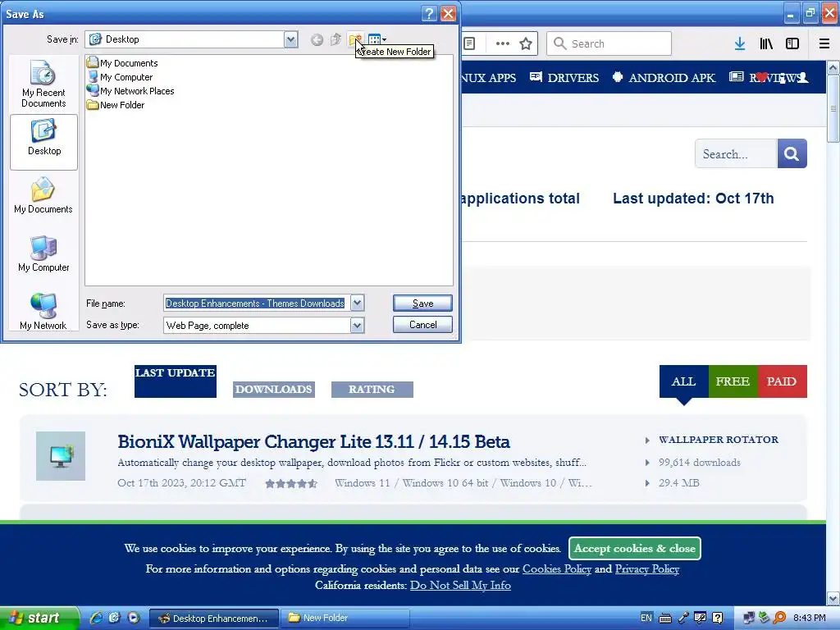
Task: Click the tray magnifier icon beside the clock
Action: 779,619
